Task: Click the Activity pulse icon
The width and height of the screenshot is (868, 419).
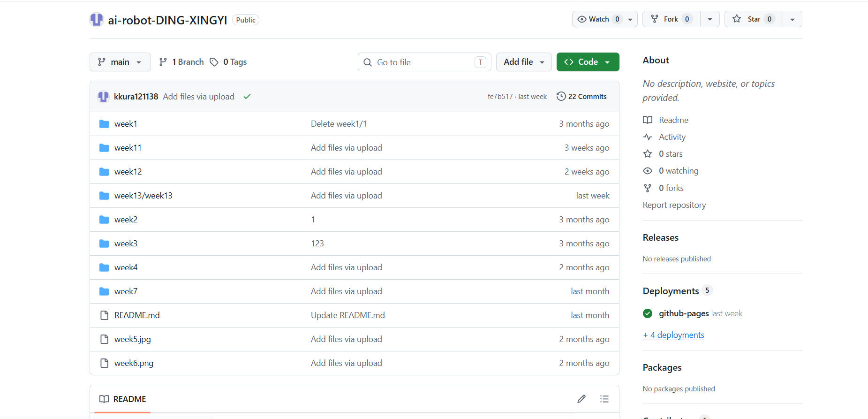Action: point(648,137)
